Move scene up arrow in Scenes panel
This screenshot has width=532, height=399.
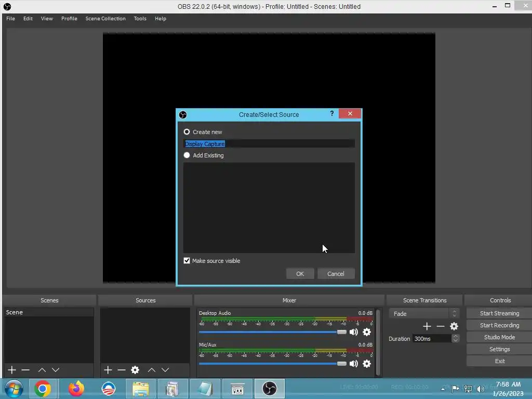pos(42,370)
